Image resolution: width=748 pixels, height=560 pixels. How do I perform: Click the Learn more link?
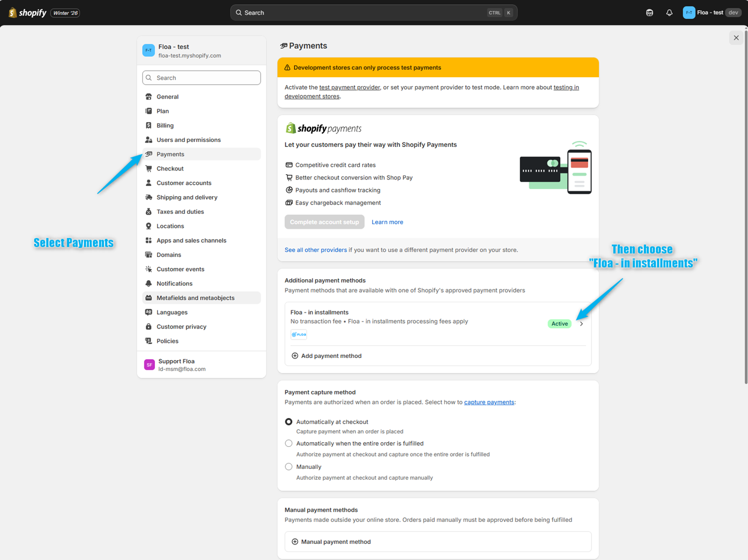point(387,222)
